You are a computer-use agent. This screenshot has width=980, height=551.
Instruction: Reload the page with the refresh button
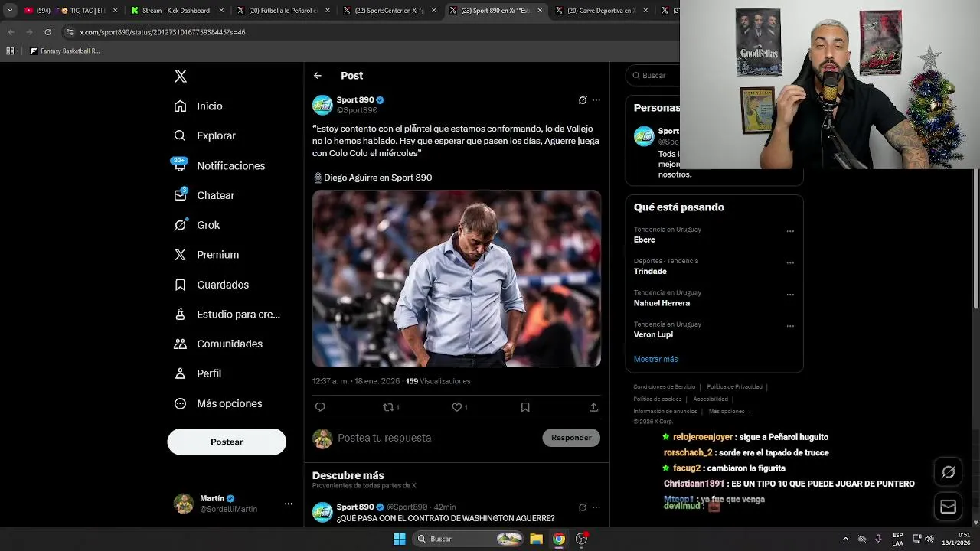point(47,32)
